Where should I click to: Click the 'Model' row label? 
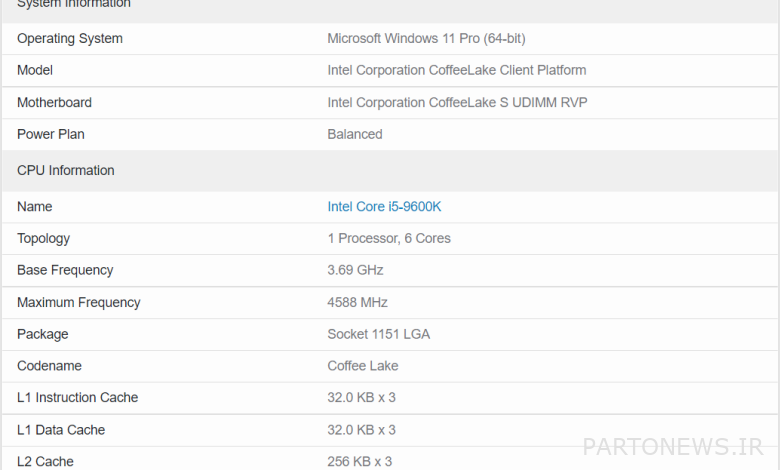(x=35, y=70)
